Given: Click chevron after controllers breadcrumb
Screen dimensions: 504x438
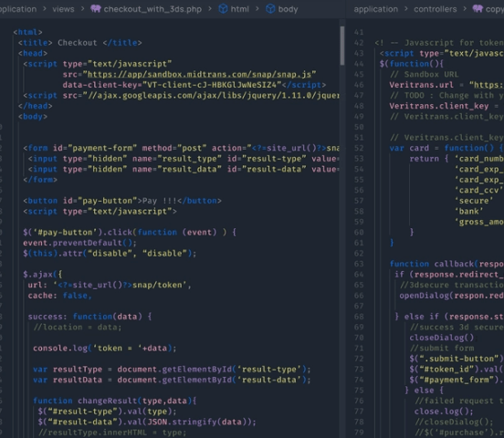Looking at the screenshot, I should coord(465,9).
